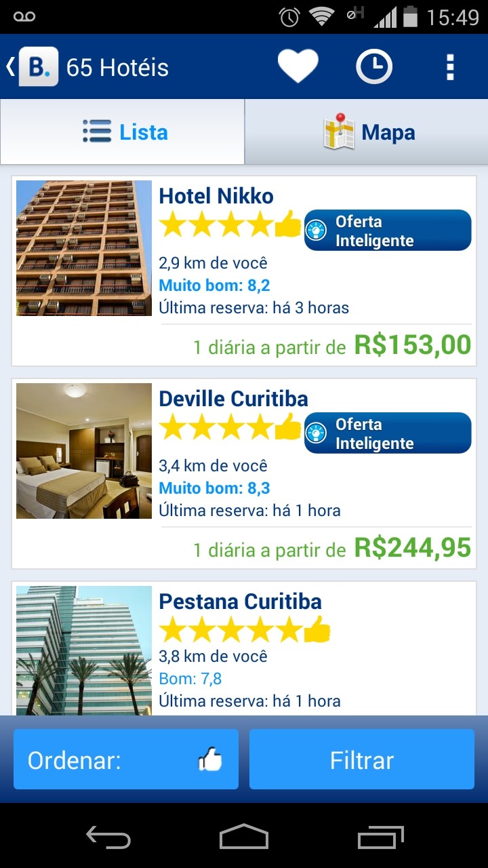Open the Ordenar sort selector
This screenshot has width=488, height=868.
coord(126,759)
